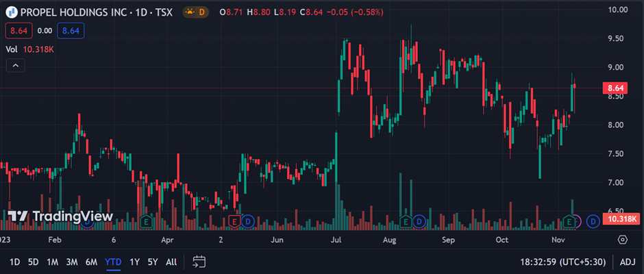644x274 pixels.
Task: Open the timezone menu showing 18:32:59 (UTC+5:30)
Action: 562,262
